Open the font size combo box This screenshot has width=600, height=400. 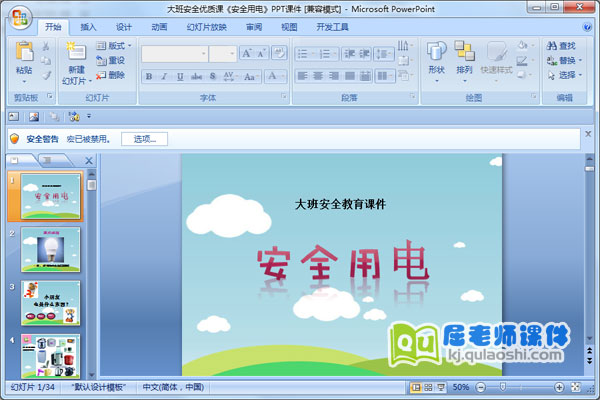(x=223, y=54)
